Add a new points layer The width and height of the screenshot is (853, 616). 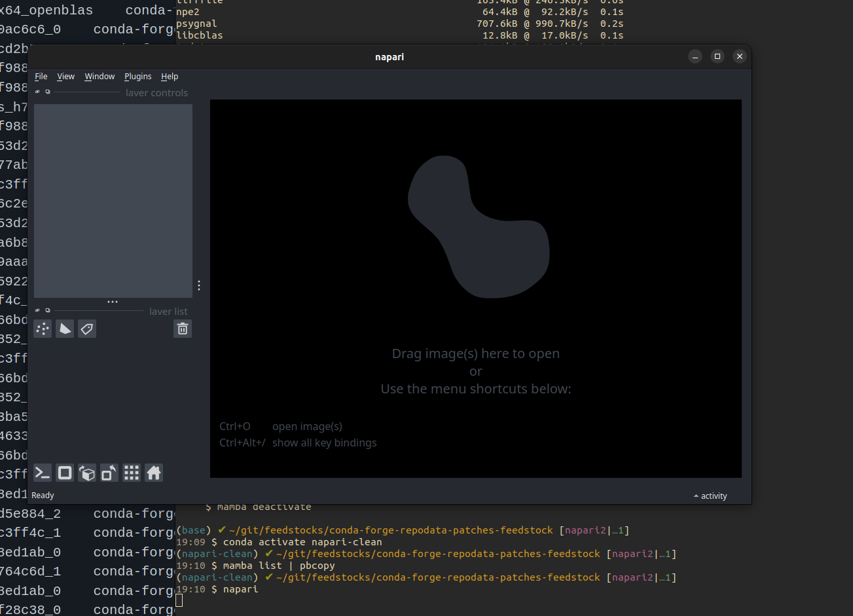43,329
